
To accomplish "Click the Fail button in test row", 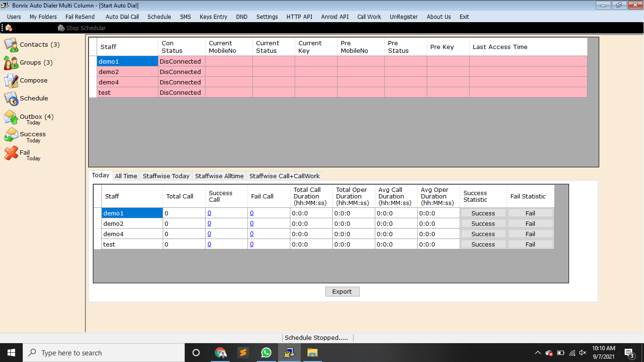I will click(x=530, y=245).
